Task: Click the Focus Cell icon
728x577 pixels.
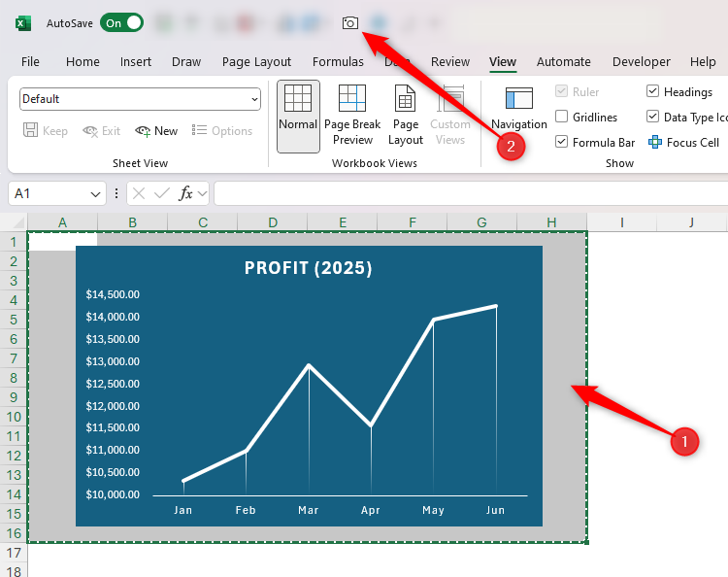Action: click(655, 143)
